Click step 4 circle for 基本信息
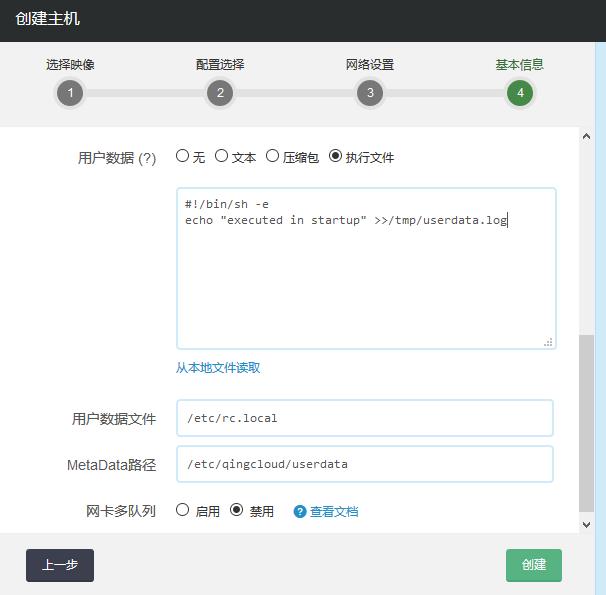 [520, 93]
